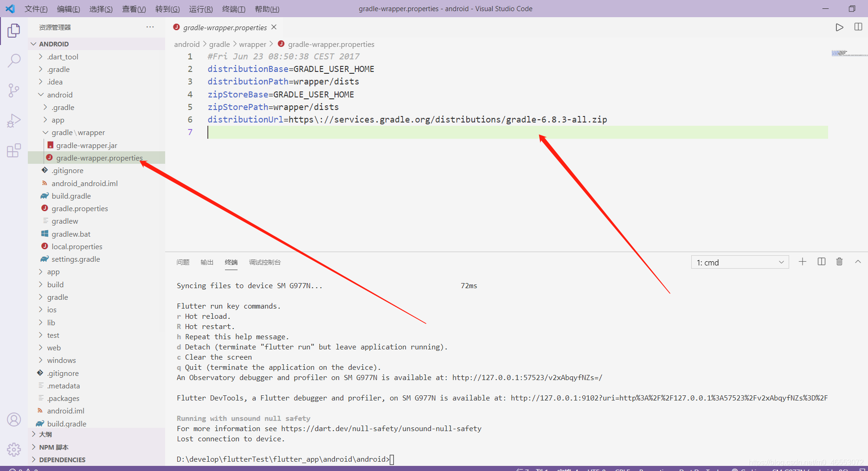Open explorer's more actions ellipsis

point(150,27)
